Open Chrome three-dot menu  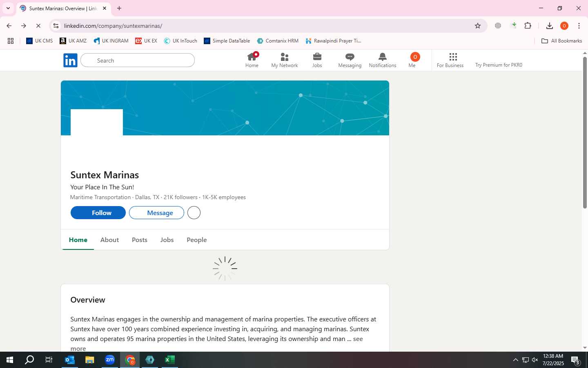point(579,26)
